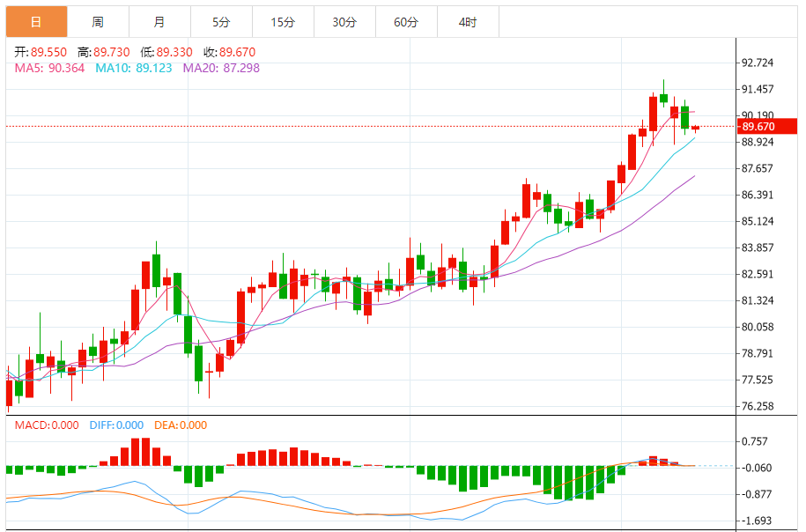Click the 低:89.330 low price value
806x532 pixels.
tap(166, 52)
